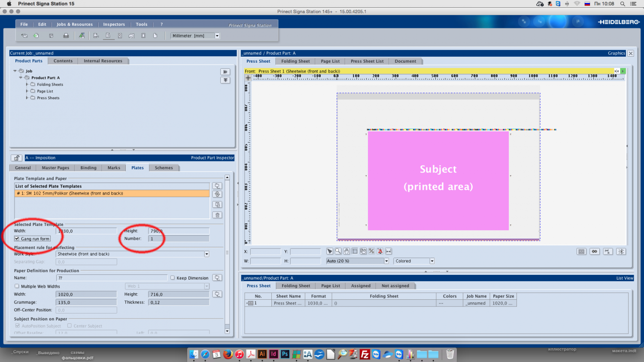The height and width of the screenshot is (362, 644).
Task: Open Adobe Illustrator from the Dock
Action: coord(262,354)
